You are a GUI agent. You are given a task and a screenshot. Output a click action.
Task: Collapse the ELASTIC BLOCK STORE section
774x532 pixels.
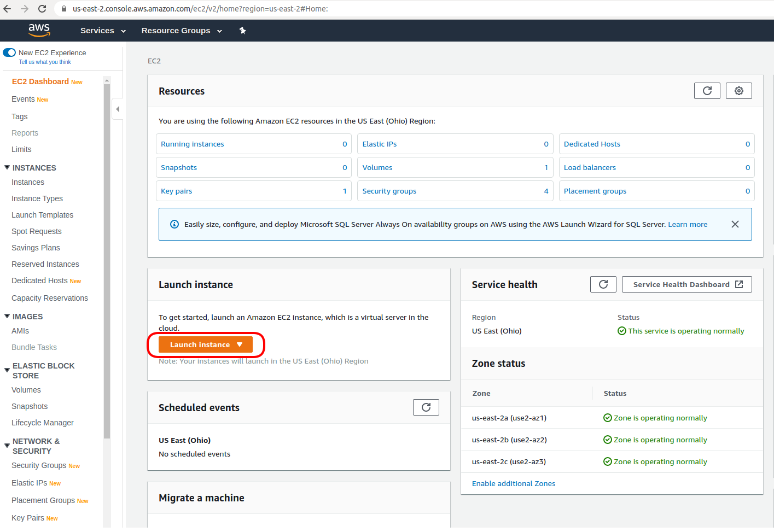click(x=7, y=370)
